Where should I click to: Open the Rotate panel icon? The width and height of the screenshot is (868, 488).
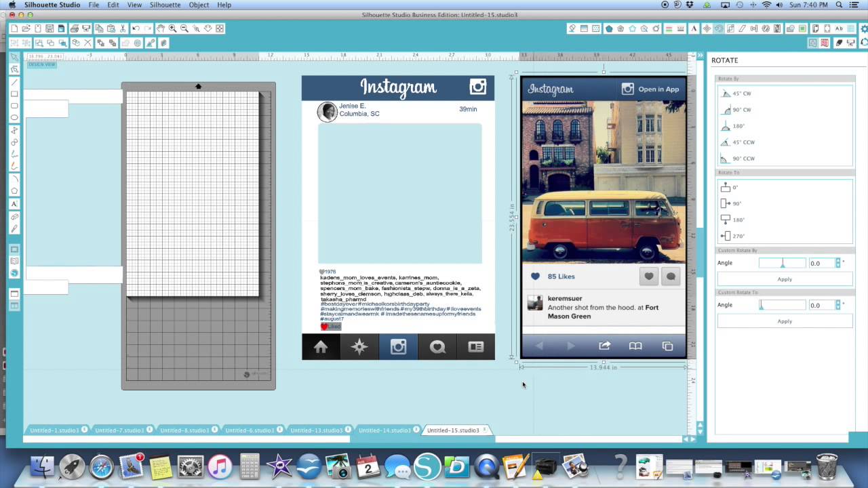point(719,28)
